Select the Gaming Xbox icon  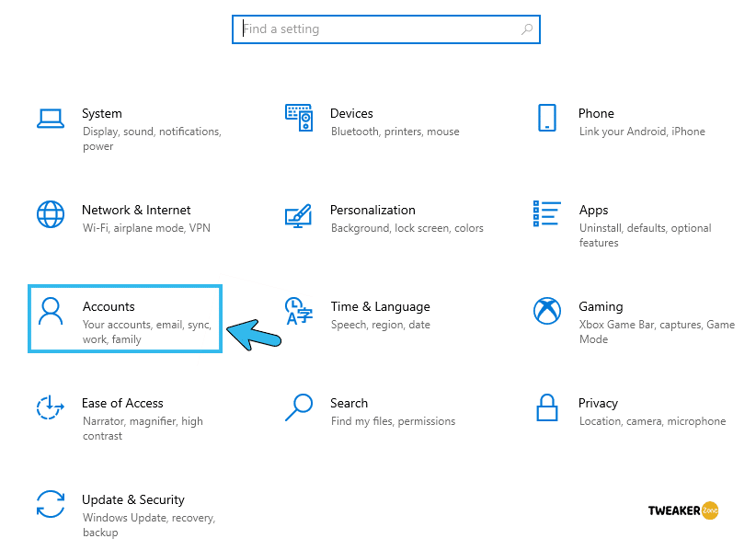coord(546,311)
